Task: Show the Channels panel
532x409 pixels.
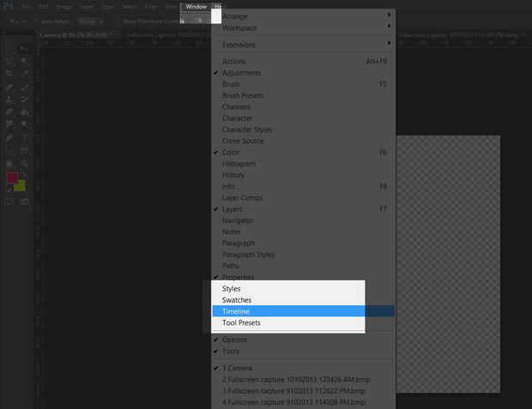Action: (303, 107)
